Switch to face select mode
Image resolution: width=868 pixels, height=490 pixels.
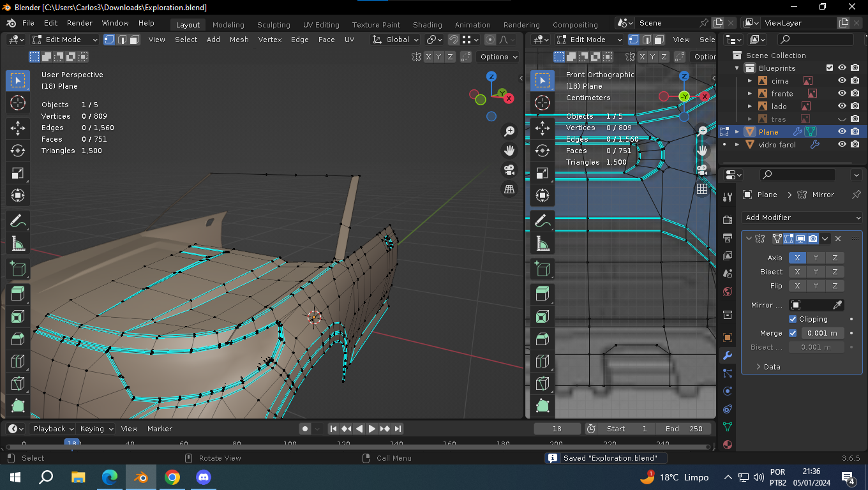(135, 40)
